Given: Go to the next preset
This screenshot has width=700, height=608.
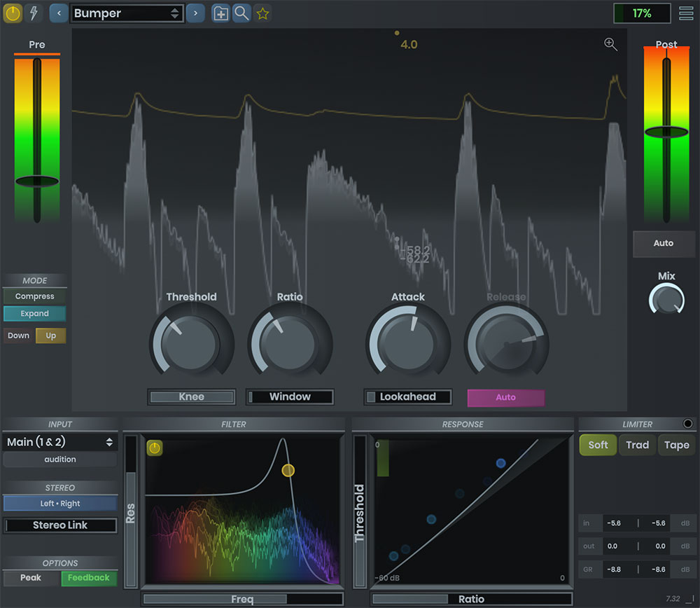Looking at the screenshot, I should point(195,13).
